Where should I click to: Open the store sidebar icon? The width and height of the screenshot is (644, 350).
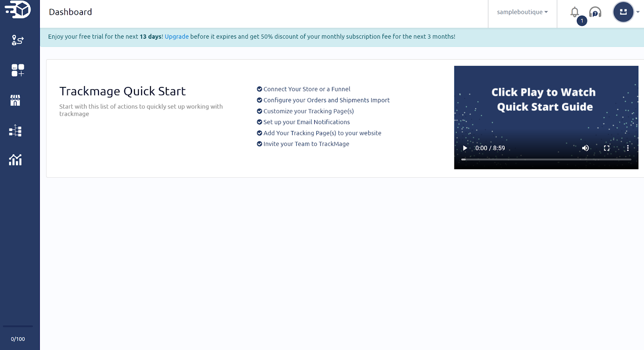pyautogui.click(x=15, y=100)
